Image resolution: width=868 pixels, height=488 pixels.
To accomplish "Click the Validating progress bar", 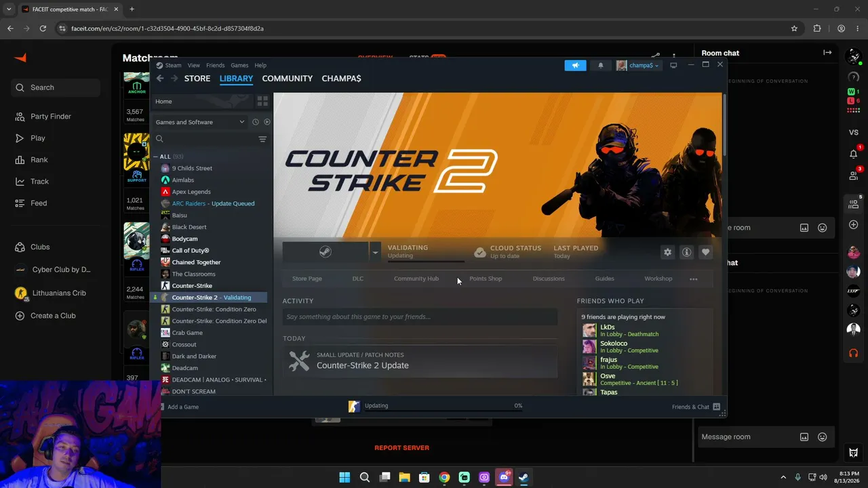I will pyautogui.click(x=426, y=261).
